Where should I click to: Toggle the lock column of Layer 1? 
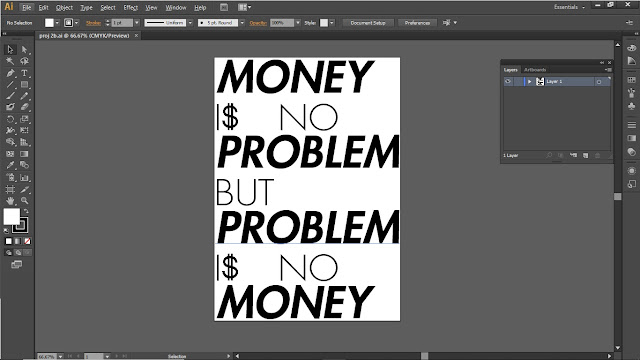[x=518, y=82]
